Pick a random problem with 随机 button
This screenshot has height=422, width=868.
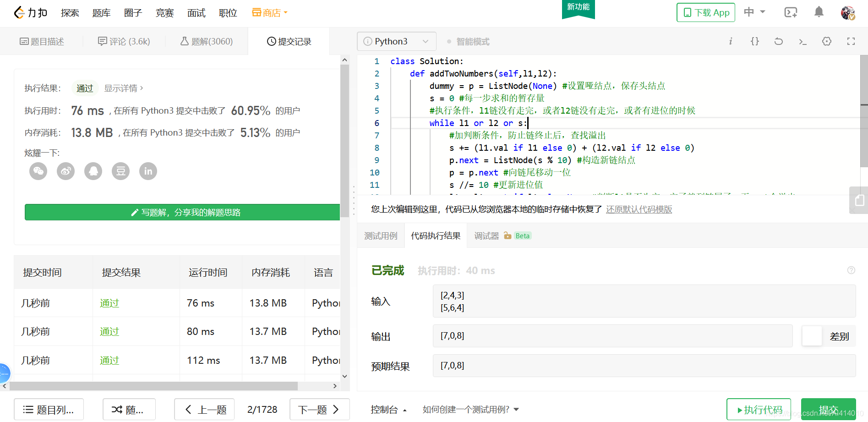[129, 410]
